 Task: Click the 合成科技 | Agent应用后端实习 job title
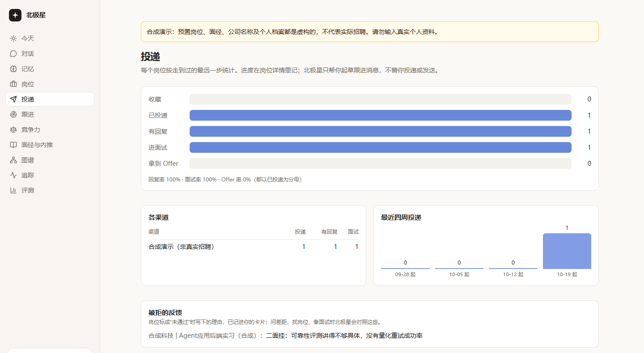[x=203, y=336]
